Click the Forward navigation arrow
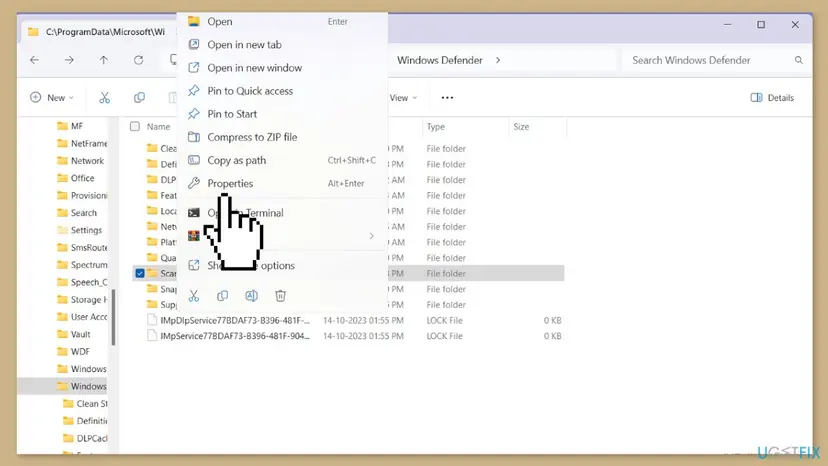This screenshot has width=828, height=466. coord(69,60)
